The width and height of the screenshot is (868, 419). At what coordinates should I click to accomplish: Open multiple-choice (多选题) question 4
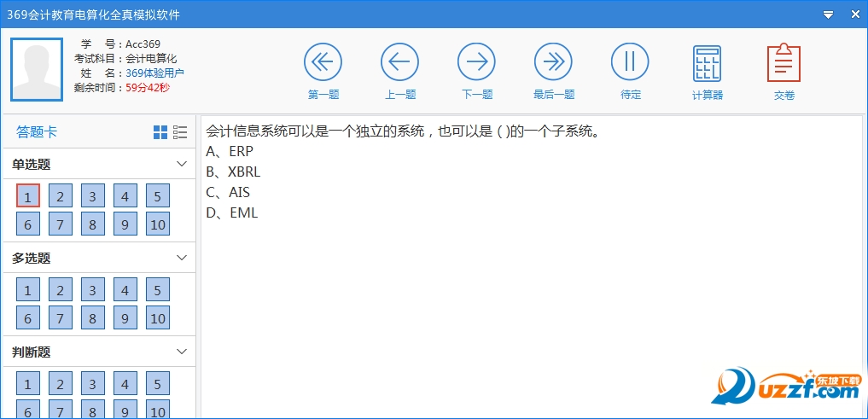125,289
